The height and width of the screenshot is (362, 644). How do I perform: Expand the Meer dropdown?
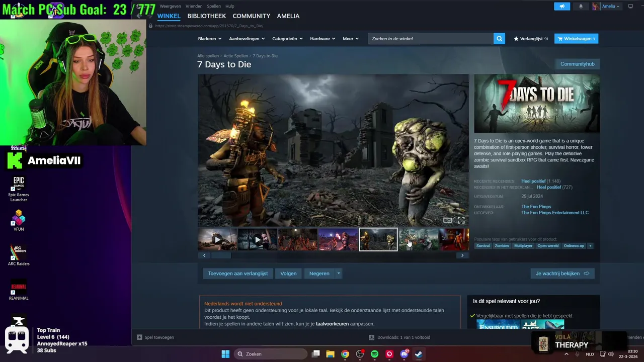(x=351, y=39)
